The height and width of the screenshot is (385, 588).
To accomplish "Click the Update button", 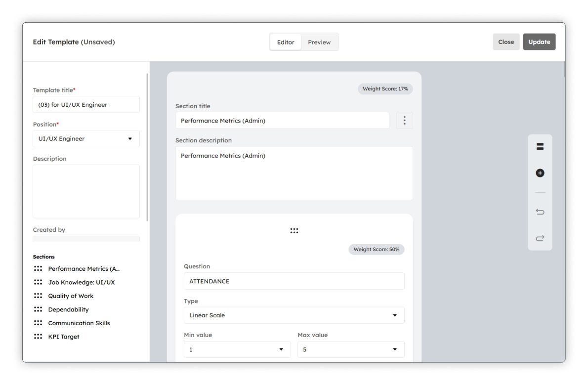I will (x=539, y=42).
